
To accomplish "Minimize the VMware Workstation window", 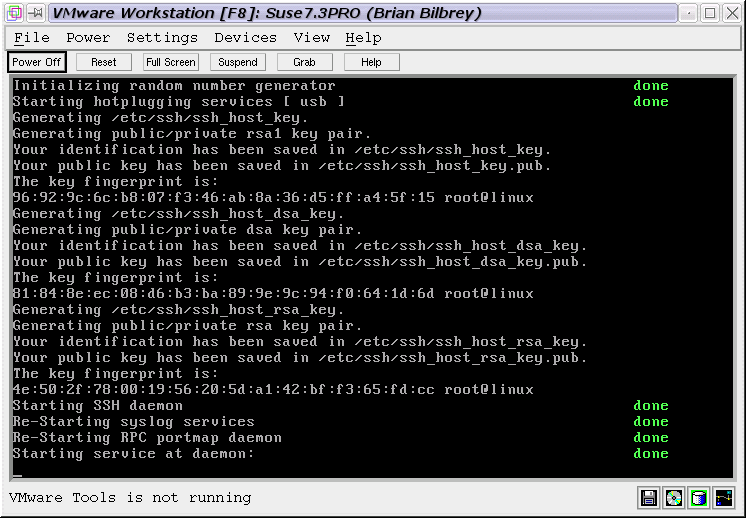I will click(x=688, y=13).
